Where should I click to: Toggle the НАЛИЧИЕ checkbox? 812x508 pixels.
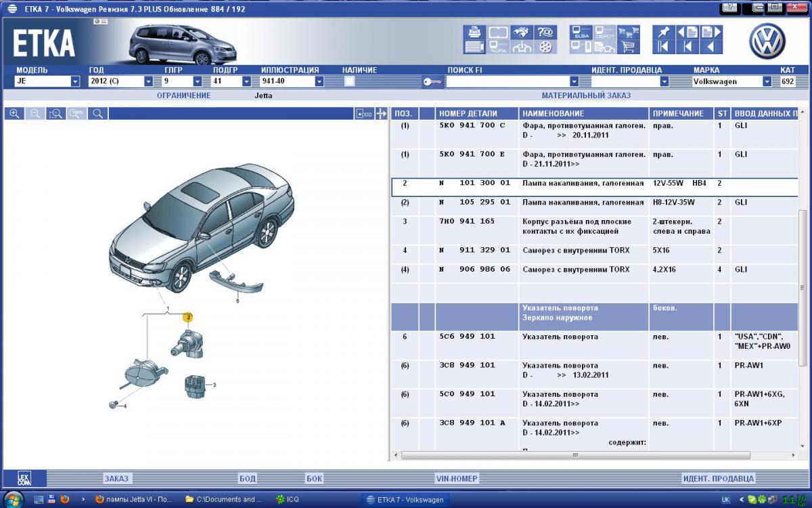click(349, 81)
